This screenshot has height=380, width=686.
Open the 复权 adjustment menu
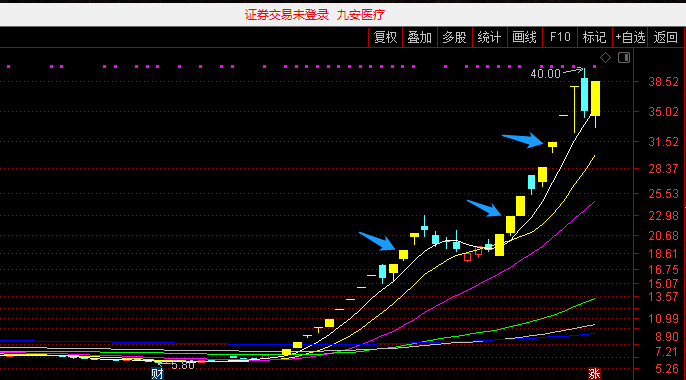[x=385, y=38]
